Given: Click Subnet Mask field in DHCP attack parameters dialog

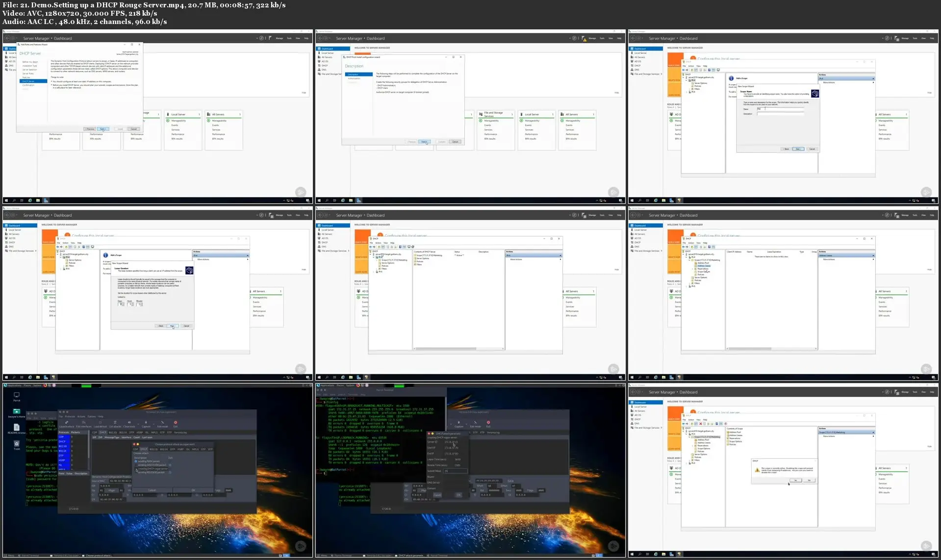Looking at the screenshot, I should coord(456,471).
